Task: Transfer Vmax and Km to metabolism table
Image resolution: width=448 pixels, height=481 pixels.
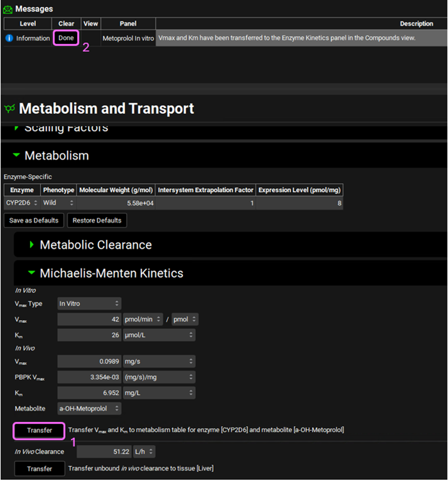Action: tap(39, 430)
